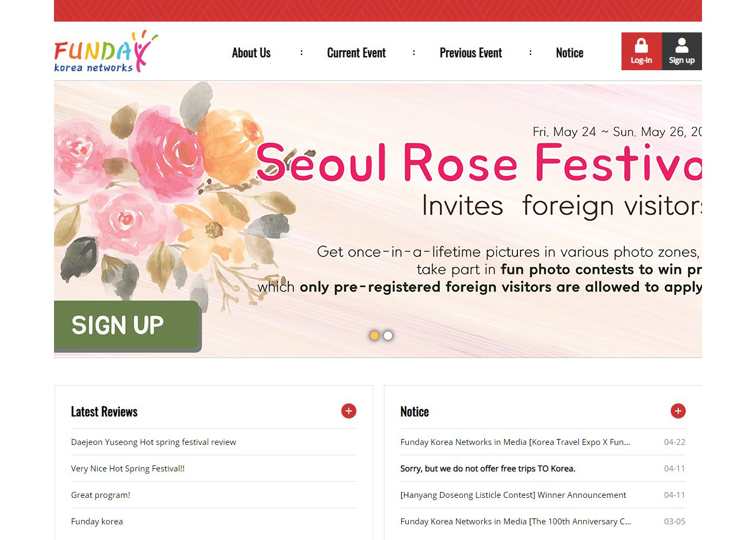This screenshot has height=540, width=756.
Task: Open the Current Event menu
Action: [x=356, y=53]
